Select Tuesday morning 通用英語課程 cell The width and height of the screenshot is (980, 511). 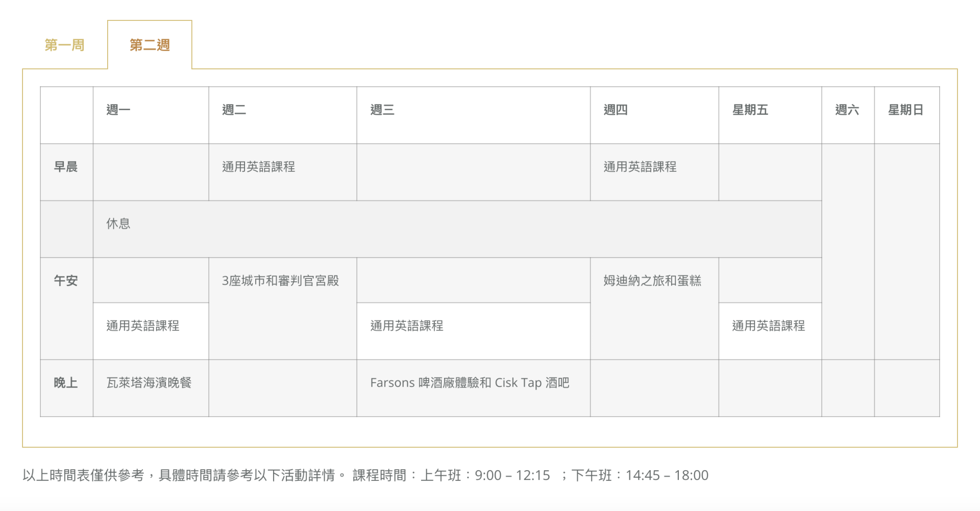pos(259,167)
